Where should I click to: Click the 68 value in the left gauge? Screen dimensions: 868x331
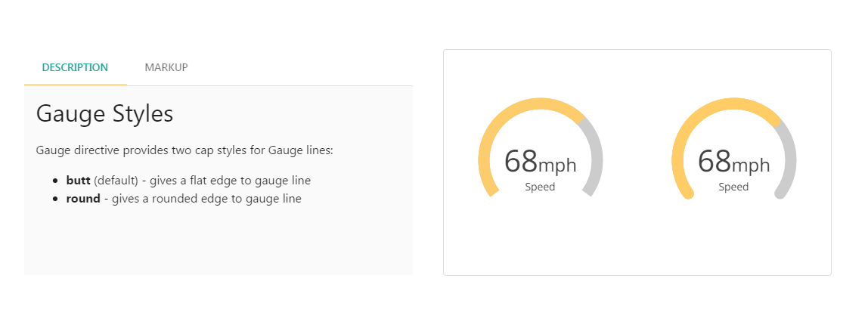[521, 161]
